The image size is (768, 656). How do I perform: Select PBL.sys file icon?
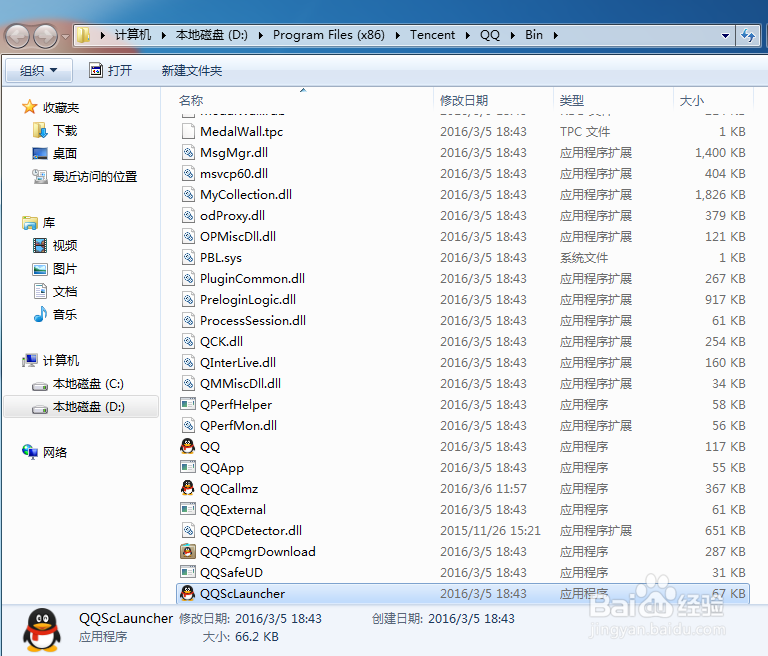tap(188, 258)
